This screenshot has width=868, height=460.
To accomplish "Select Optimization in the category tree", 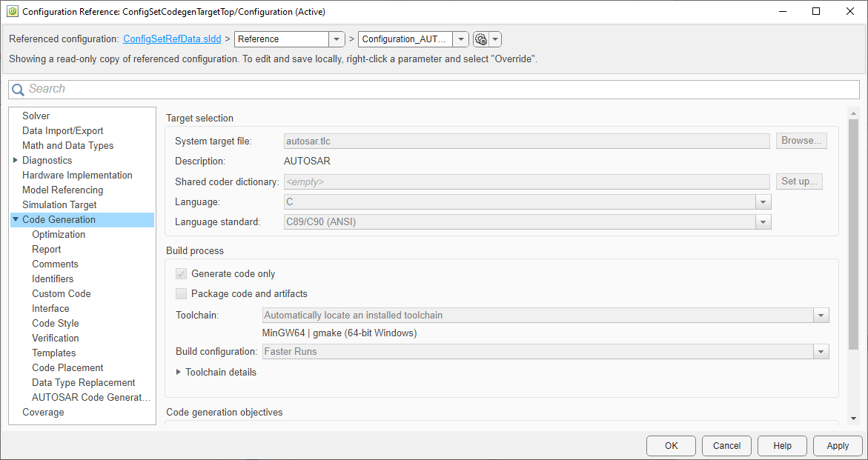I will (x=59, y=234).
